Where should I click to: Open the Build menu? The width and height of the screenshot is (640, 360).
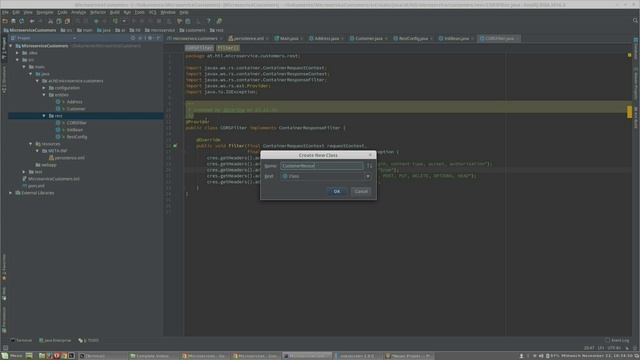115,12
